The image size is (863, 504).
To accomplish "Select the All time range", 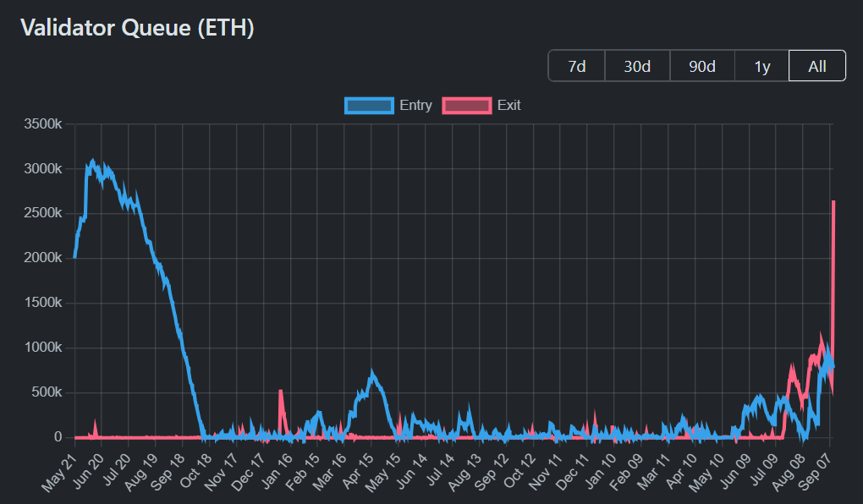I will [x=816, y=65].
